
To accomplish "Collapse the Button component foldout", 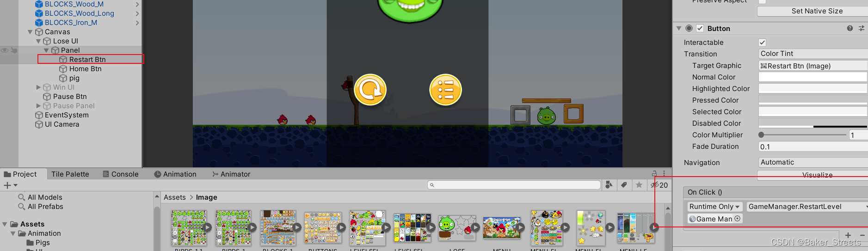I will point(679,28).
